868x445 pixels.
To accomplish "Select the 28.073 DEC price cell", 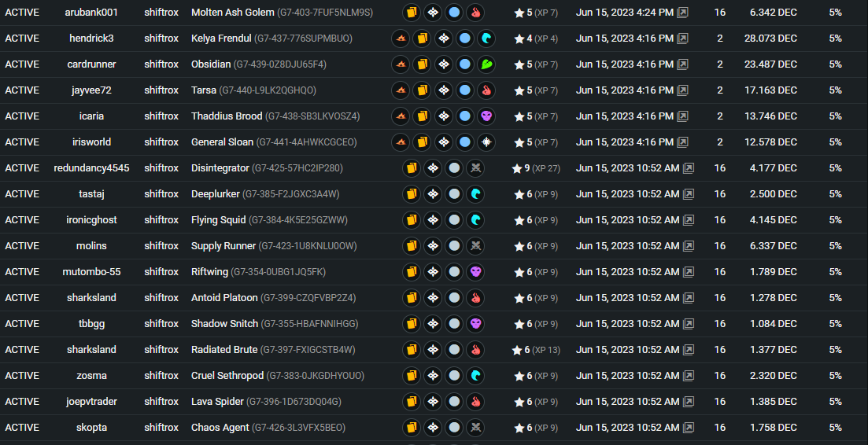I will [770, 39].
